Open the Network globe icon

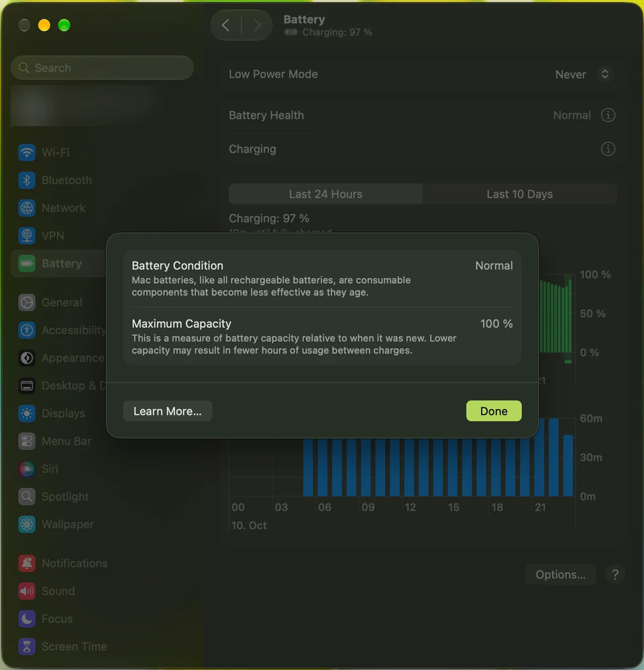pyautogui.click(x=26, y=208)
